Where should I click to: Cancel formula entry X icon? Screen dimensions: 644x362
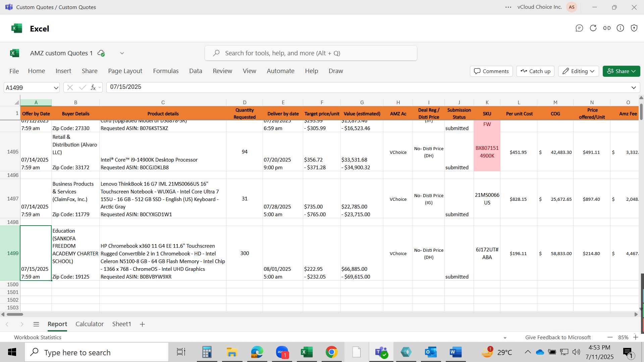(x=70, y=87)
